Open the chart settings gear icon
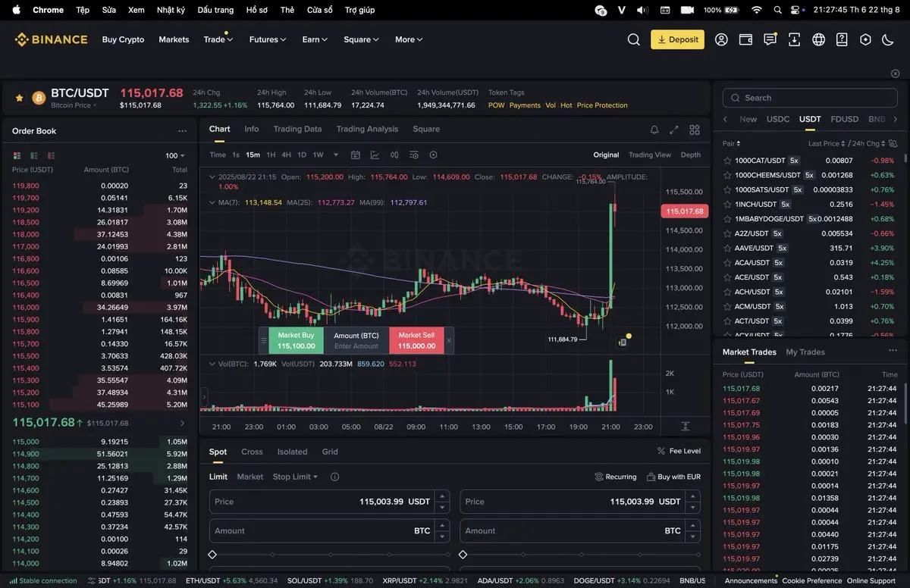This screenshot has width=910, height=588. [x=433, y=155]
